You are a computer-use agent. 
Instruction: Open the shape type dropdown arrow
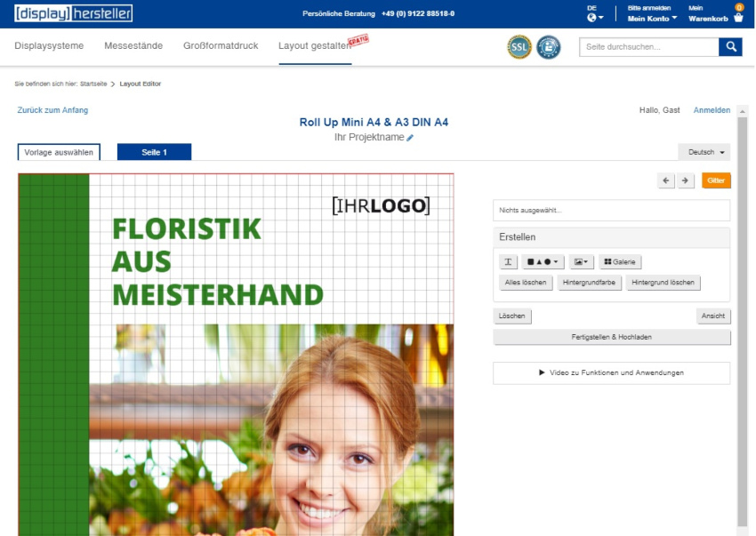554,261
